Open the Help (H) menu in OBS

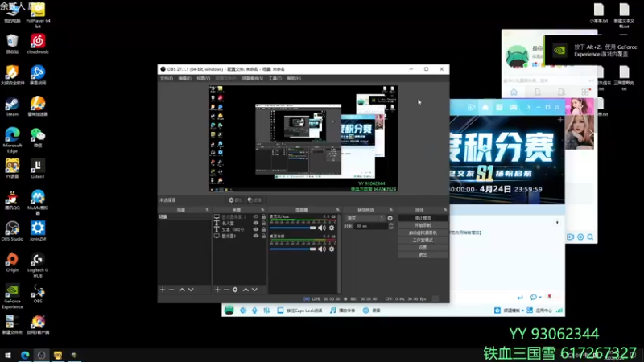pyautogui.click(x=294, y=78)
